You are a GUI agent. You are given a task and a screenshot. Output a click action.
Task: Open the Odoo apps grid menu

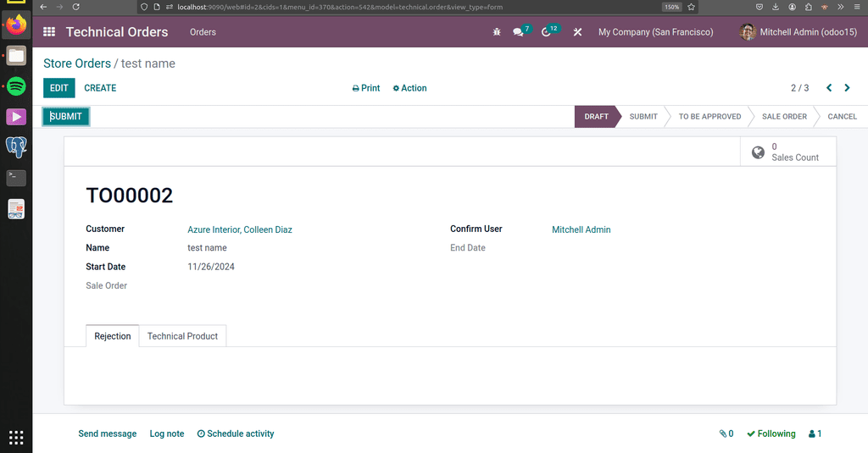coord(49,32)
